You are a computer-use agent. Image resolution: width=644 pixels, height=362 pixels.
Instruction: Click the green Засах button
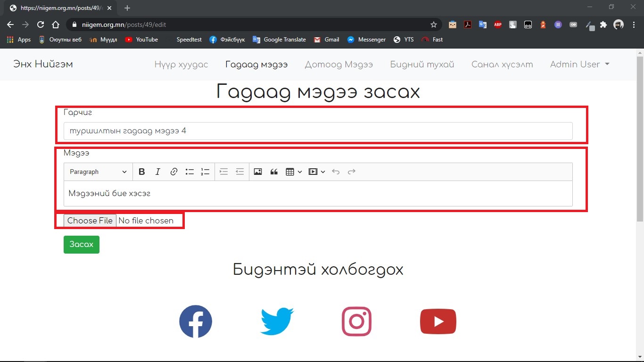[82, 245]
